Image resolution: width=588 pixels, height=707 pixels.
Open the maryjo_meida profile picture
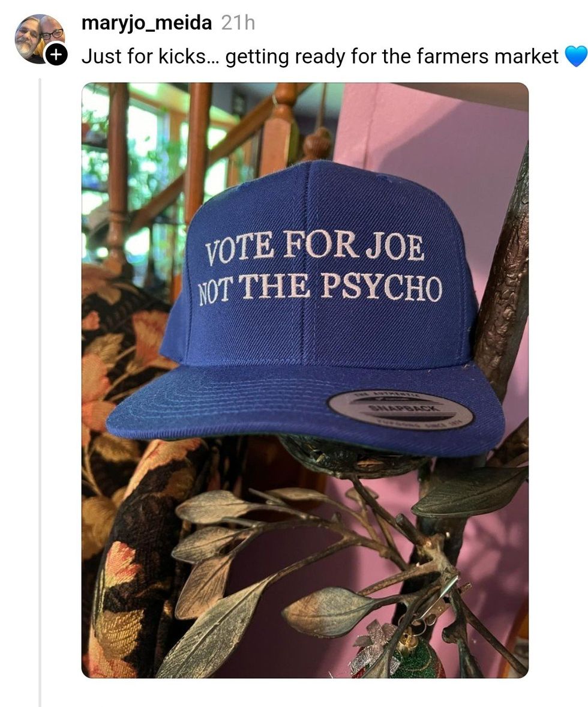[x=37, y=36]
